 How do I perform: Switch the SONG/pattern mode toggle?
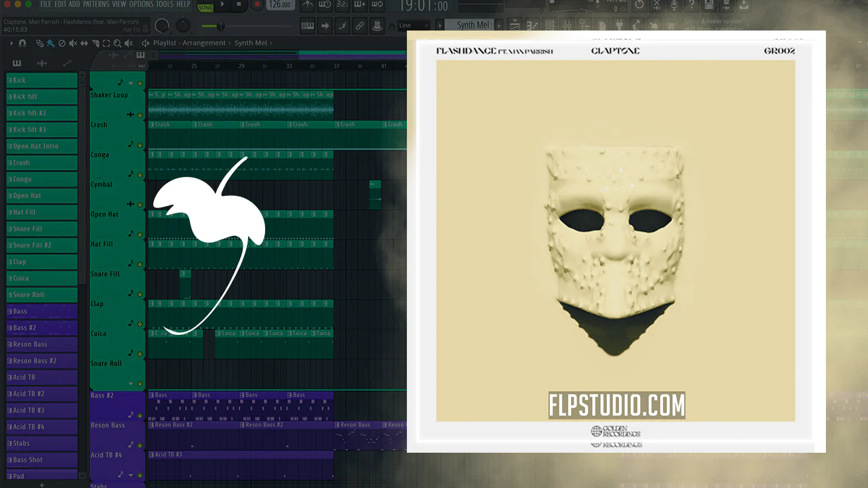205,6
